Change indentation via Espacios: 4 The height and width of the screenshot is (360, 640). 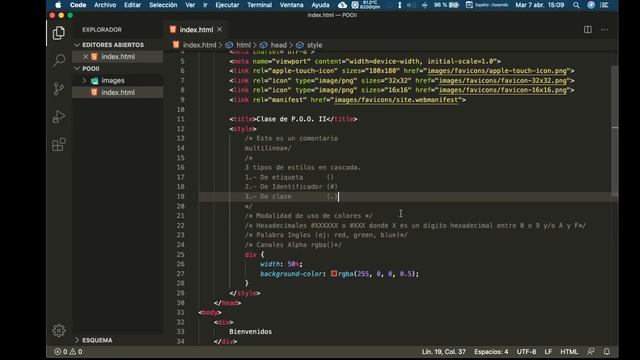(491, 351)
